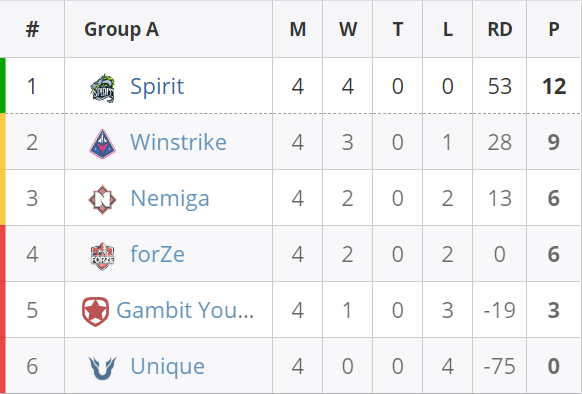Open the Spirit team link

point(157,87)
